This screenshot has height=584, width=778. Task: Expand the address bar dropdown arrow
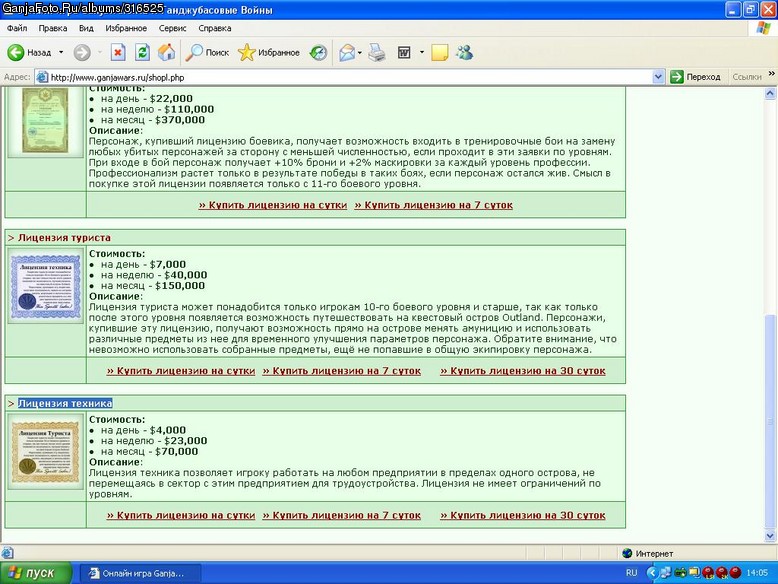click(x=658, y=77)
